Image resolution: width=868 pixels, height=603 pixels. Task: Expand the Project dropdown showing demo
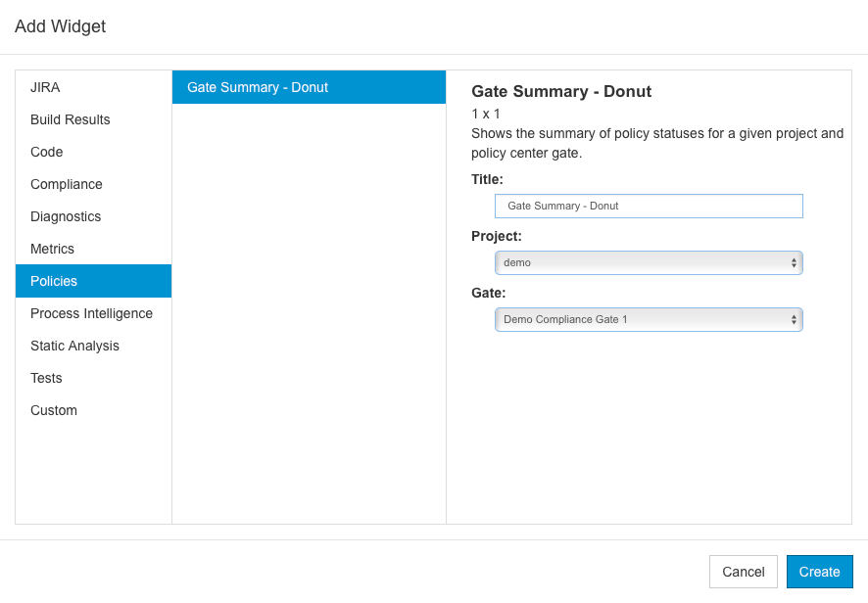click(649, 262)
